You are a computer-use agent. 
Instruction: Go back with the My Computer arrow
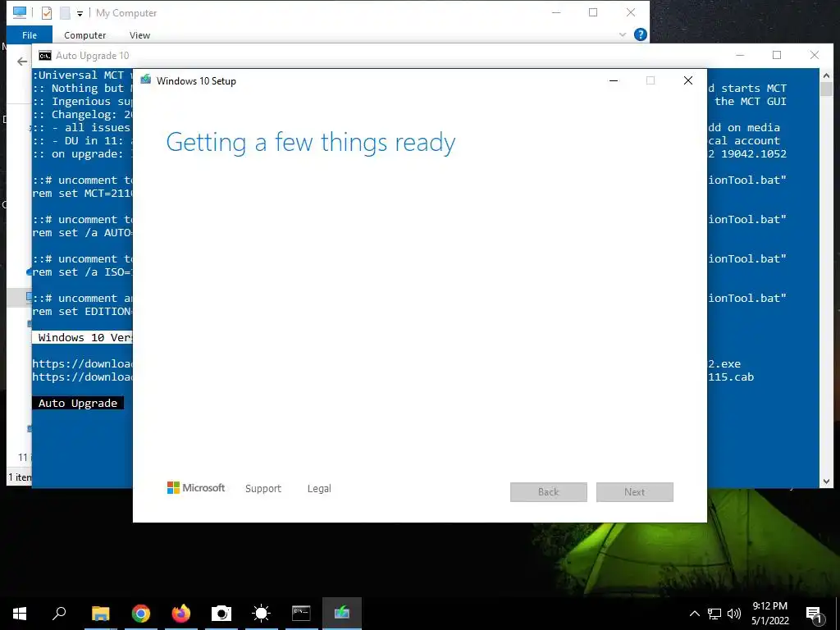pos(21,62)
